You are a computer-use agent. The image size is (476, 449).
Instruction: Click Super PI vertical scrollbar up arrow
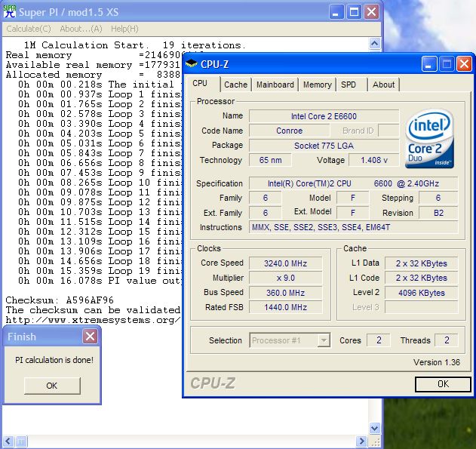point(375,44)
